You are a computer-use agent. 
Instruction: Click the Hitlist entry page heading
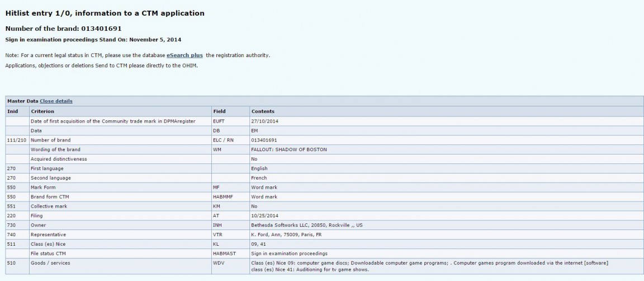click(105, 13)
